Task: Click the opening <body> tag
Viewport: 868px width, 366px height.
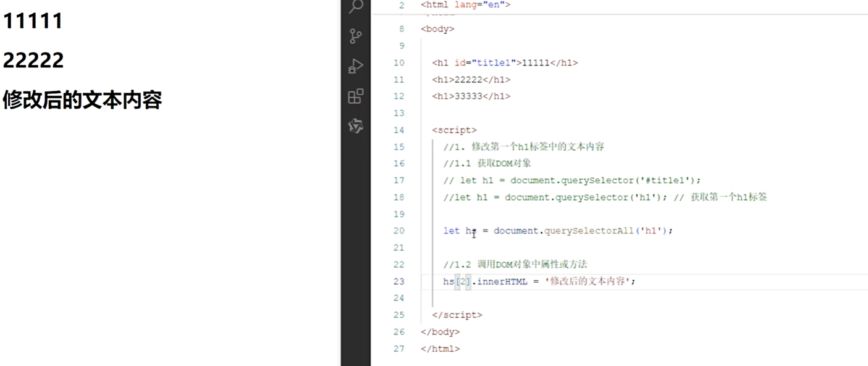Action: pos(437,29)
